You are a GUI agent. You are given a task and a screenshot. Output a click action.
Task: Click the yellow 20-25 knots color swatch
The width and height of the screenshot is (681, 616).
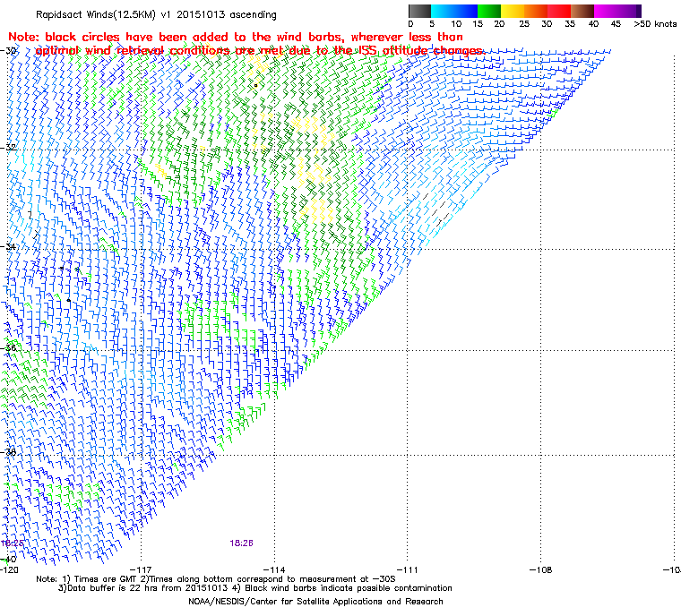point(513,11)
